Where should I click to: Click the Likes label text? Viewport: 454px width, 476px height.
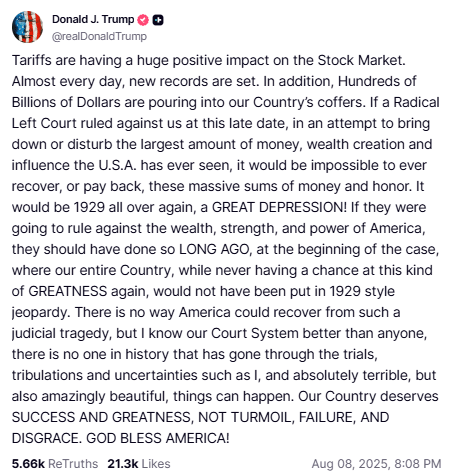pos(156,464)
